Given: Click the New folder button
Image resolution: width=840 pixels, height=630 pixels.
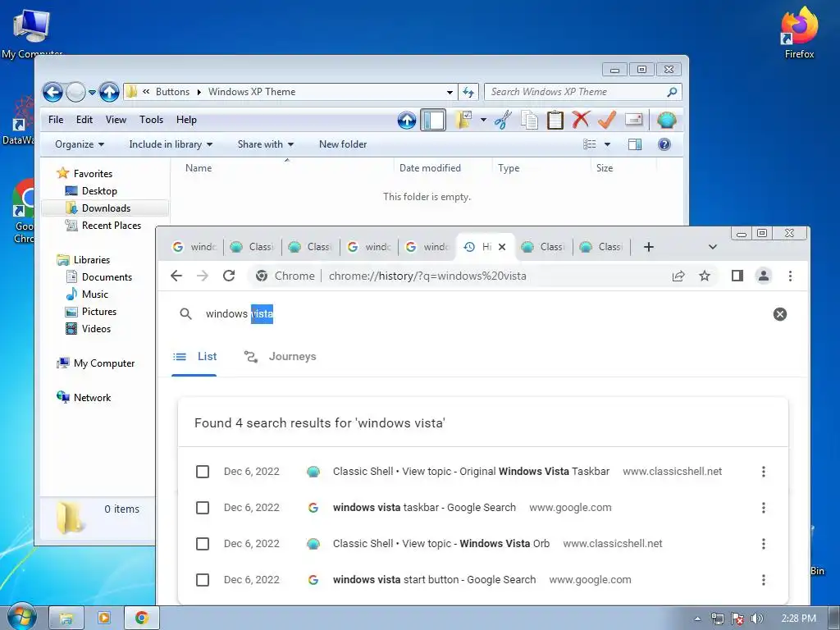Looking at the screenshot, I should point(343,144).
